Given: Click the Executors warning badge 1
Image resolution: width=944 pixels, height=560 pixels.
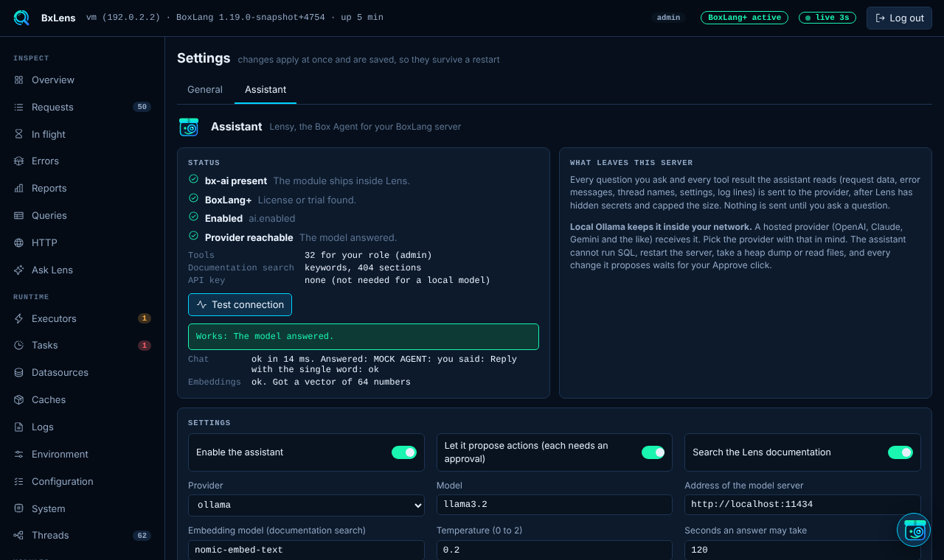Looking at the screenshot, I should pos(145,318).
